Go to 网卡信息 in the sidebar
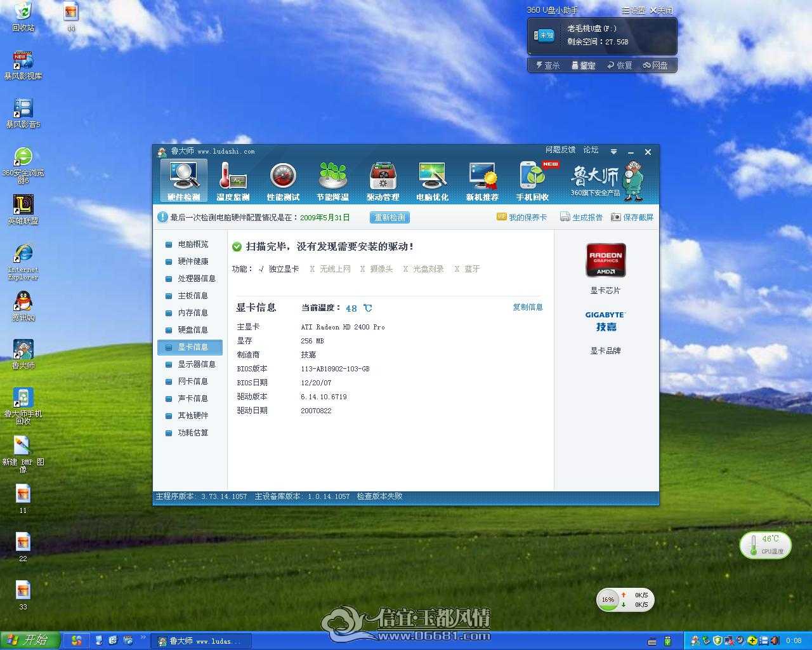 pos(193,381)
